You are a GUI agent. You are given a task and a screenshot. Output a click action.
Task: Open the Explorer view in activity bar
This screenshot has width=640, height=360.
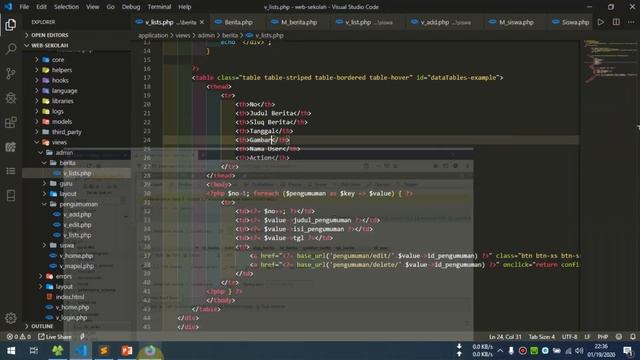[x=11, y=24]
